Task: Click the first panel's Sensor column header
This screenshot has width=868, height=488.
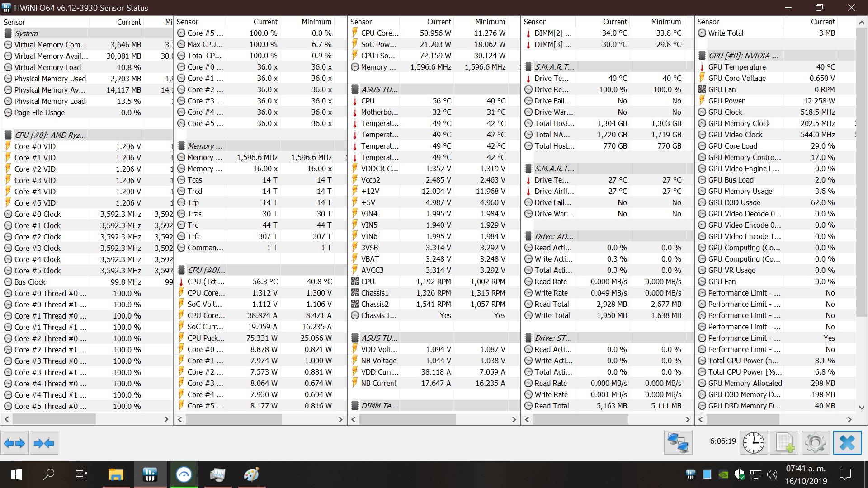Action: pos(14,22)
